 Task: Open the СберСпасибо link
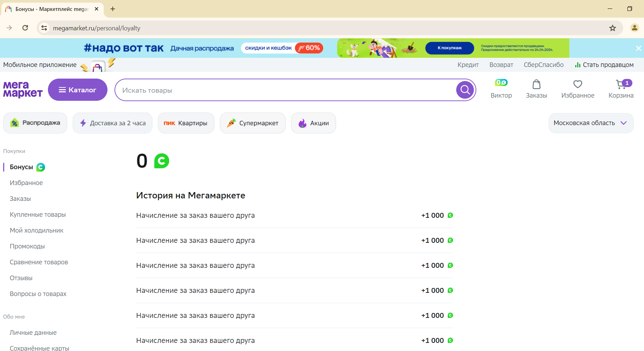click(x=544, y=65)
